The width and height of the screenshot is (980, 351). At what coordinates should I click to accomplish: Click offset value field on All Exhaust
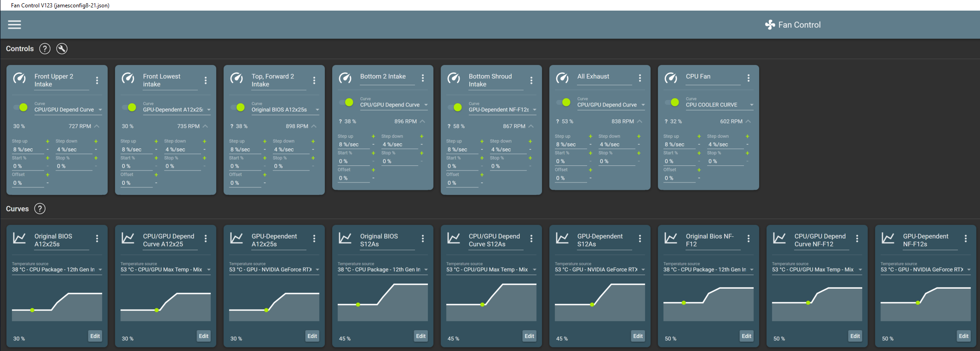(571, 178)
